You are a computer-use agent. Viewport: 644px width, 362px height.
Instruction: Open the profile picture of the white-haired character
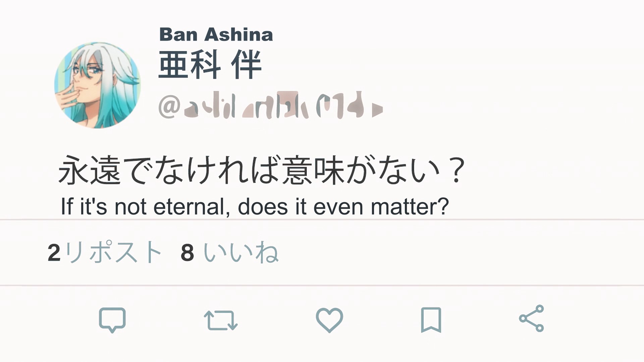tap(98, 85)
